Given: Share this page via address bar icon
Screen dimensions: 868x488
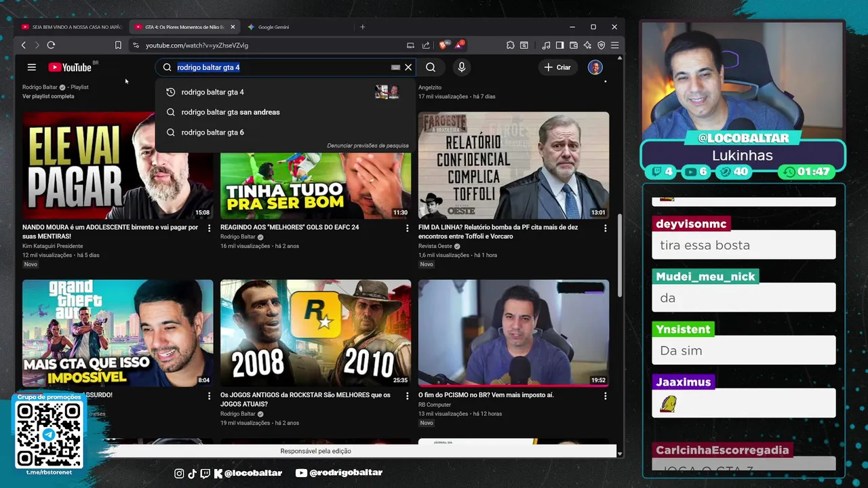Looking at the screenshot, I should (426, 45).
